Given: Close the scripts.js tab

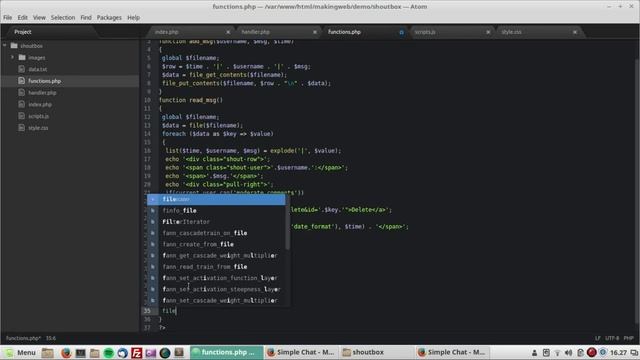Looking at the screenshot, I should tap(488, 32).
